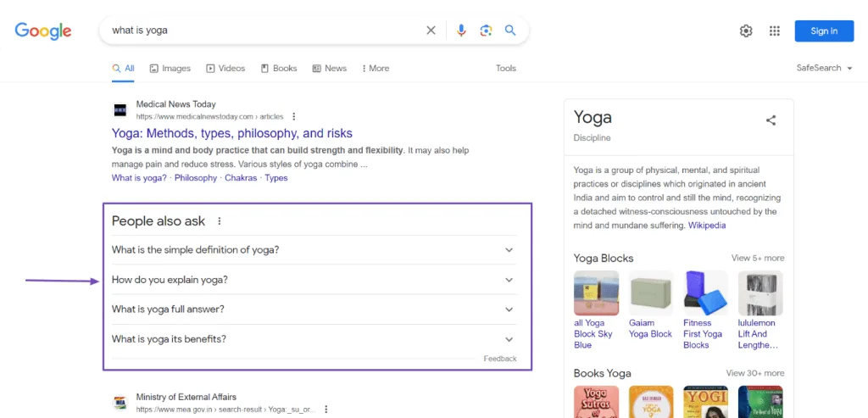Open "all Yoga Block Sky Blue" product link

click(x=593, y=334)
